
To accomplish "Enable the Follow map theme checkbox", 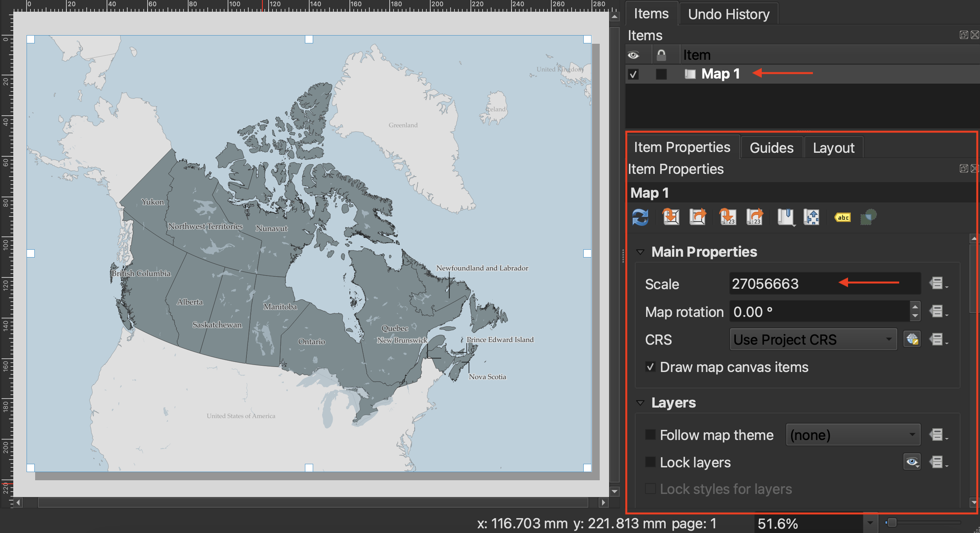I will (650, 435).
